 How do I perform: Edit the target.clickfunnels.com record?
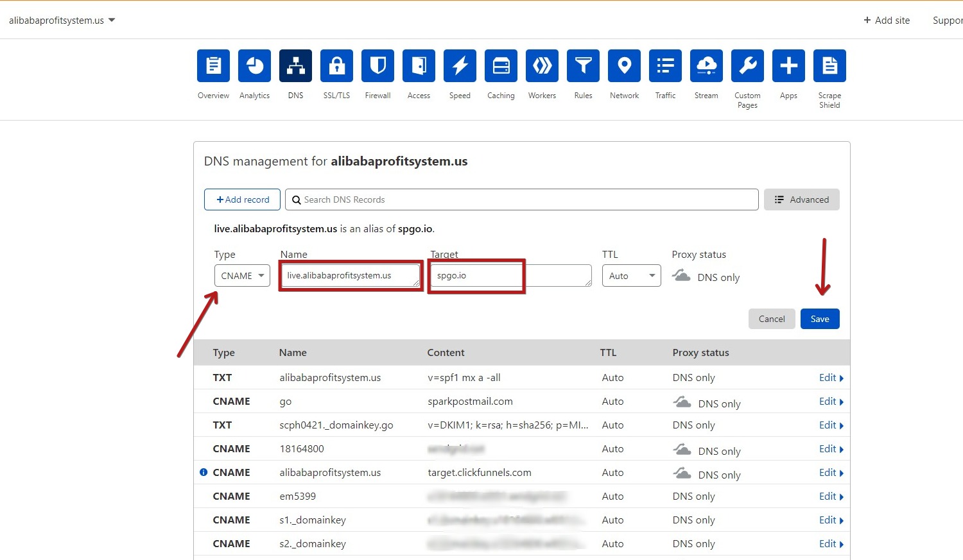click(831, 473)
